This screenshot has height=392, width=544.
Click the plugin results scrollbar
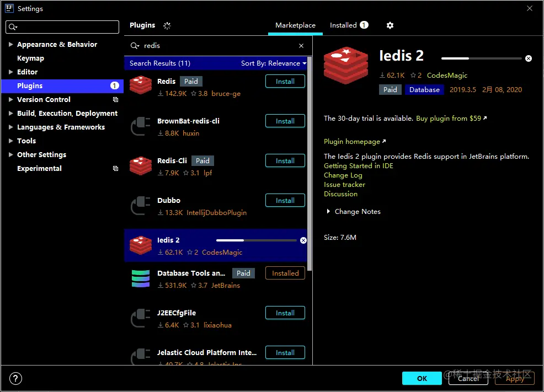tap(310, 164)
